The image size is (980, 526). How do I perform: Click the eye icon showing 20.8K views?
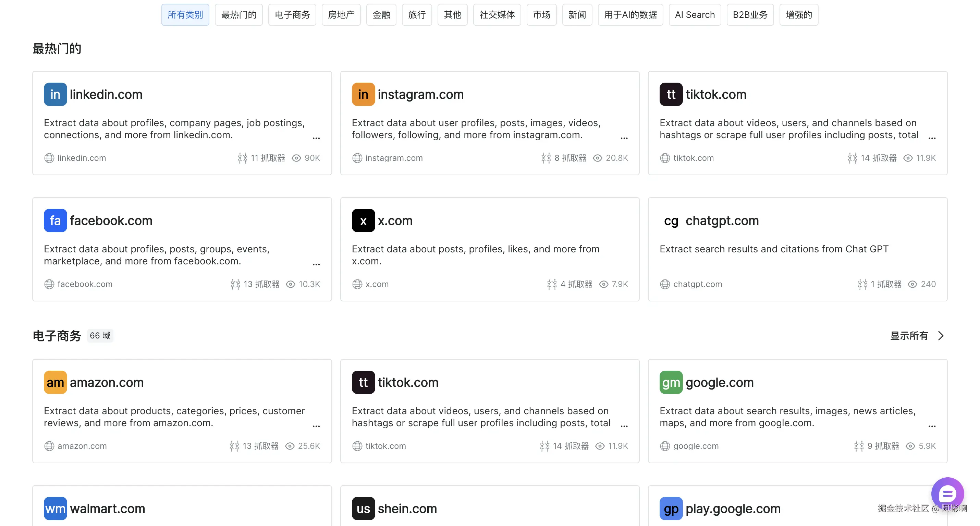[x=597, y=158]
